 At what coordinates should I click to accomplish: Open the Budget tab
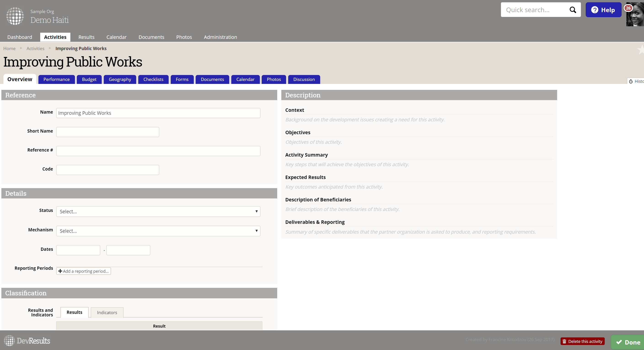pos(89,79)
